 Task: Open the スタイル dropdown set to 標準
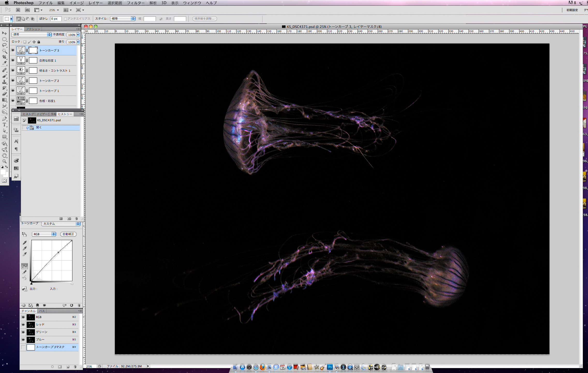point(123,19)
